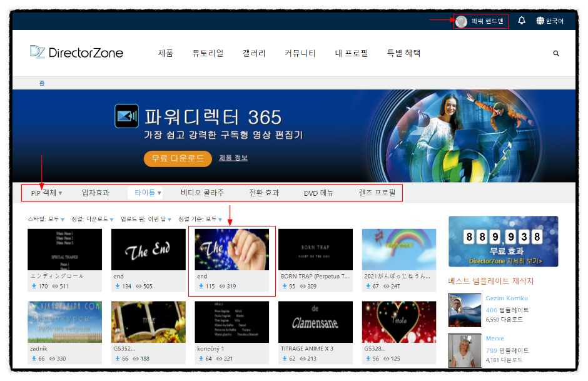Click download icon for zadnik
Screen dimensions: 588x381
click(x=34, y=358)
